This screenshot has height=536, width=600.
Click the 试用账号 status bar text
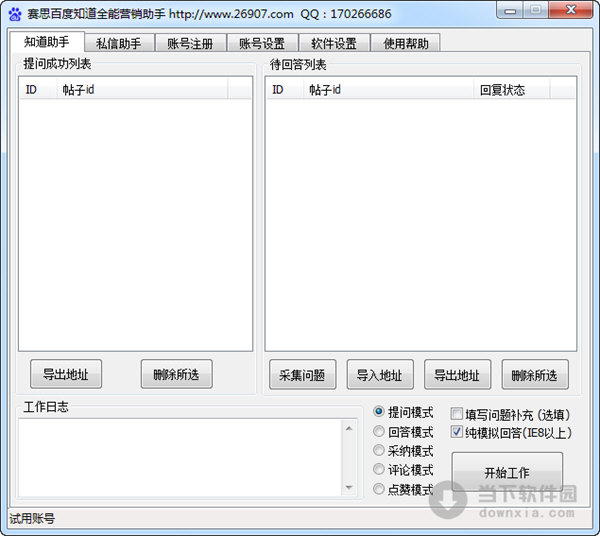(x=32, y=519)
